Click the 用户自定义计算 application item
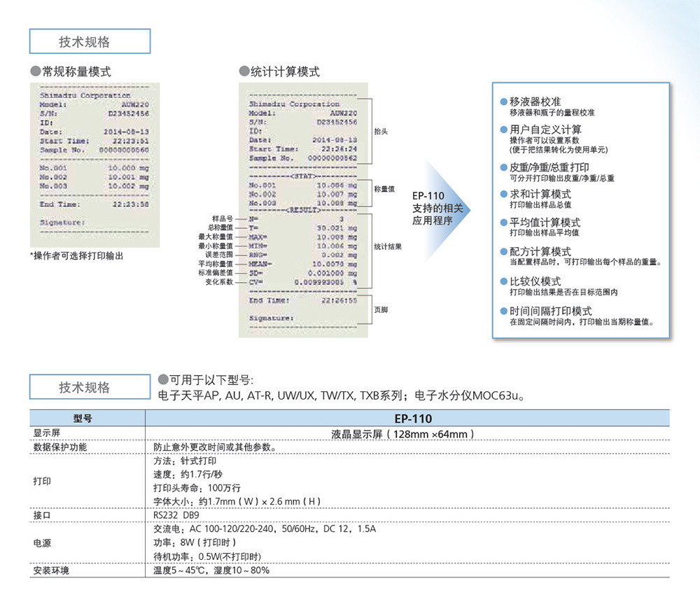This screenshot has width=700, height=597. [x=545, y=129]
